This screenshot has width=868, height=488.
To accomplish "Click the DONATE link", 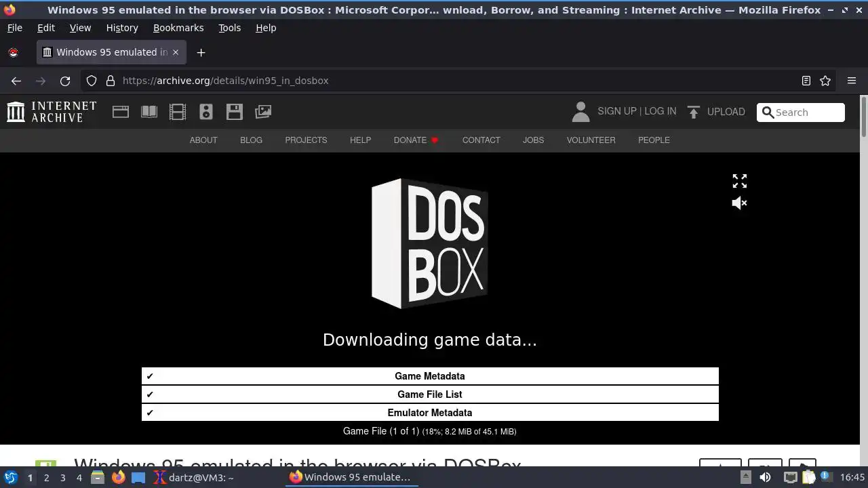I will point(416,140).
